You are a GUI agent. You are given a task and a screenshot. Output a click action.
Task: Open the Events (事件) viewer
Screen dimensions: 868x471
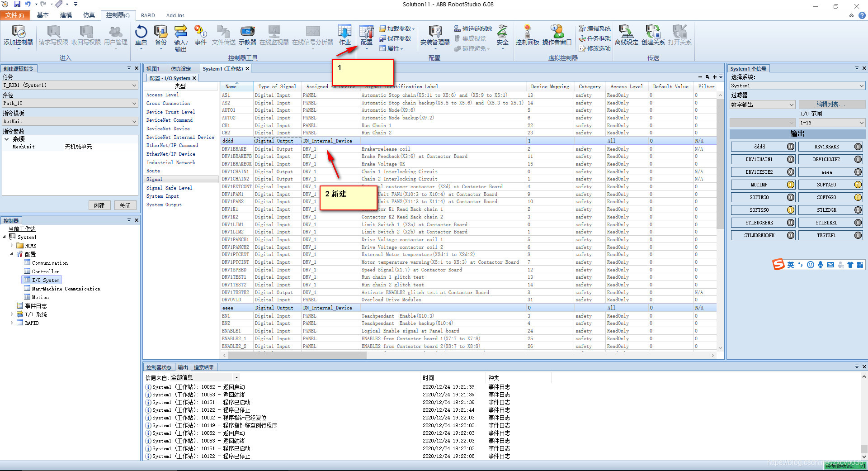click(x=201, y=35)
